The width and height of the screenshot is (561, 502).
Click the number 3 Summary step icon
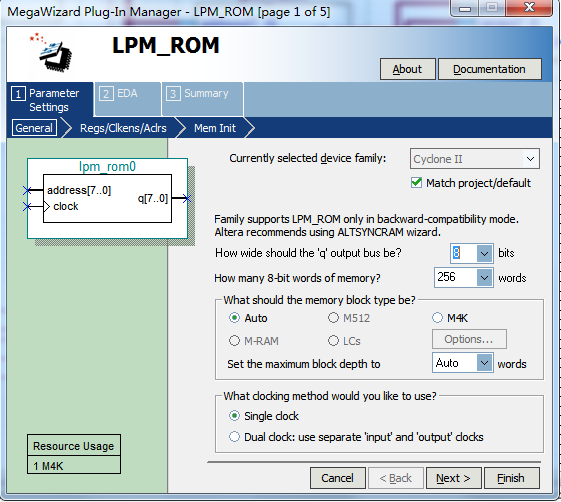pos(173,94)
